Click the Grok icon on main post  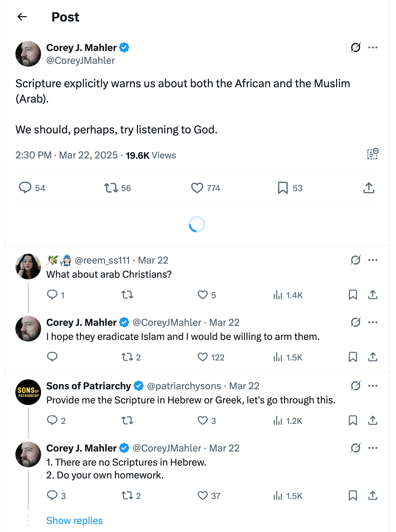[x=356, y=47]
